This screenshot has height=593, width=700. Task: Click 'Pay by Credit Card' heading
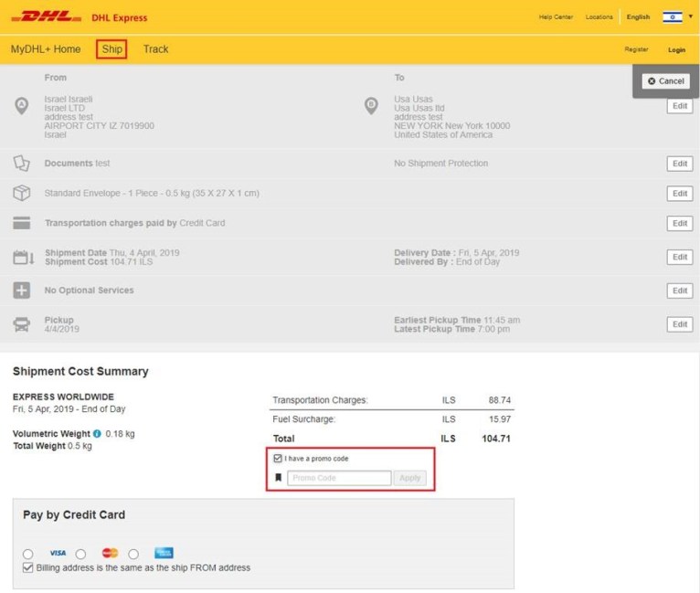(74, 515)
